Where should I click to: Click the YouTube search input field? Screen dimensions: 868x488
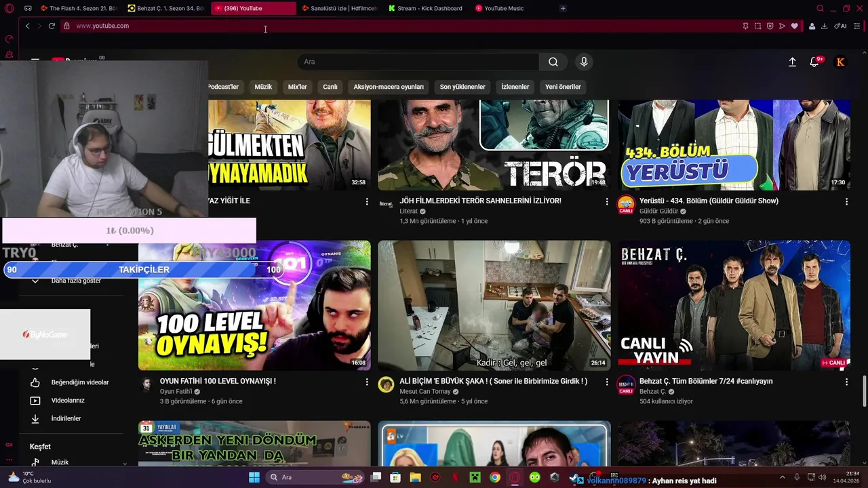click(418, 62)
